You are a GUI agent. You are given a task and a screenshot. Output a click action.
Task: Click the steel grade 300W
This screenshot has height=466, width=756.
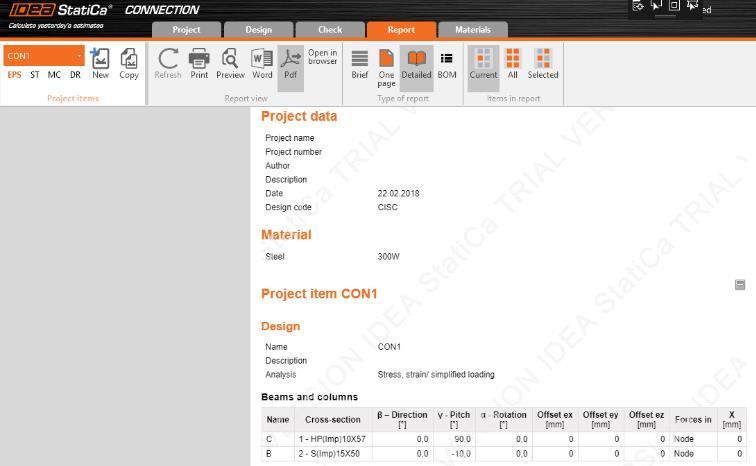click(388, 256)
